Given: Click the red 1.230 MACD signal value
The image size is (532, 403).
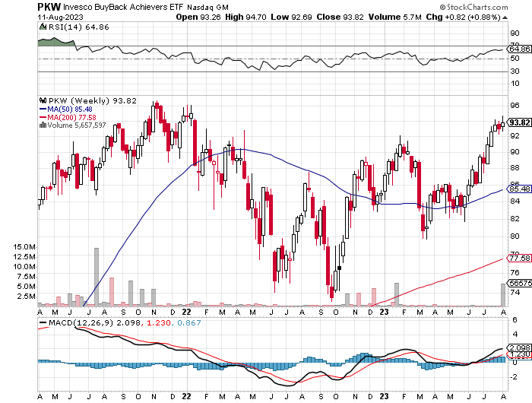Looking at the screenshot, I should pyautogui.click(x=158, y=323).
